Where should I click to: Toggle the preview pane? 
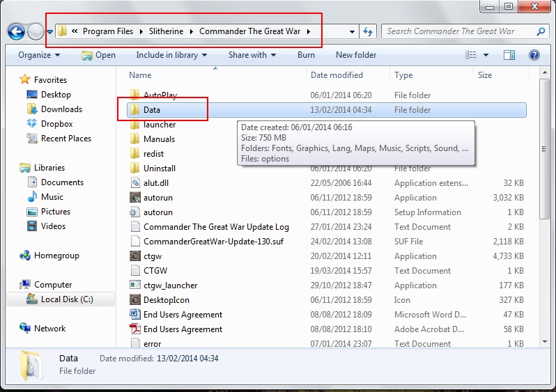click(509, 55)
